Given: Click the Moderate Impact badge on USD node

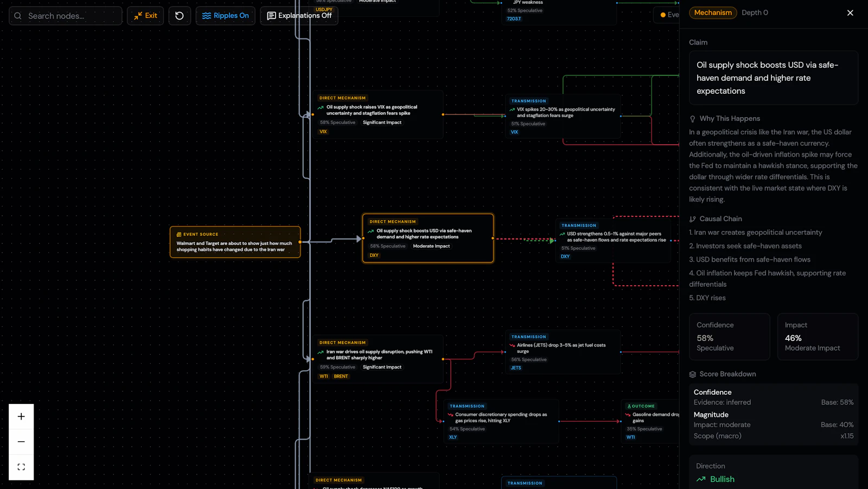Looking at the screenshot, I should point(431,246).
